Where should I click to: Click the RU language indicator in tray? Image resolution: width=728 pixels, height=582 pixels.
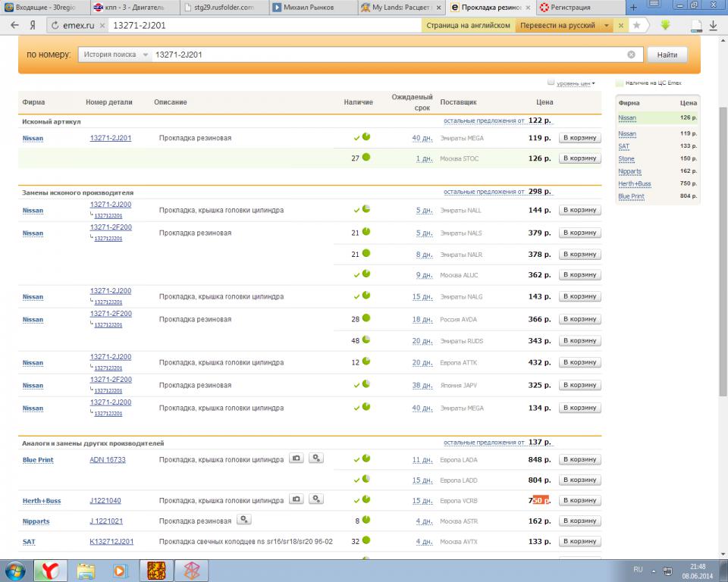(638, 569)
